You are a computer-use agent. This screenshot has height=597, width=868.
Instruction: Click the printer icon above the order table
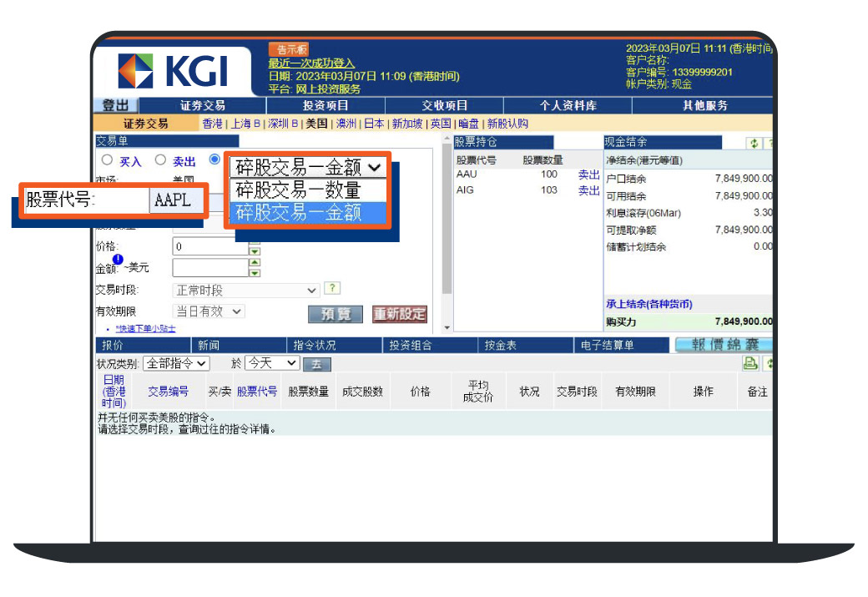(x=749, y=363)
